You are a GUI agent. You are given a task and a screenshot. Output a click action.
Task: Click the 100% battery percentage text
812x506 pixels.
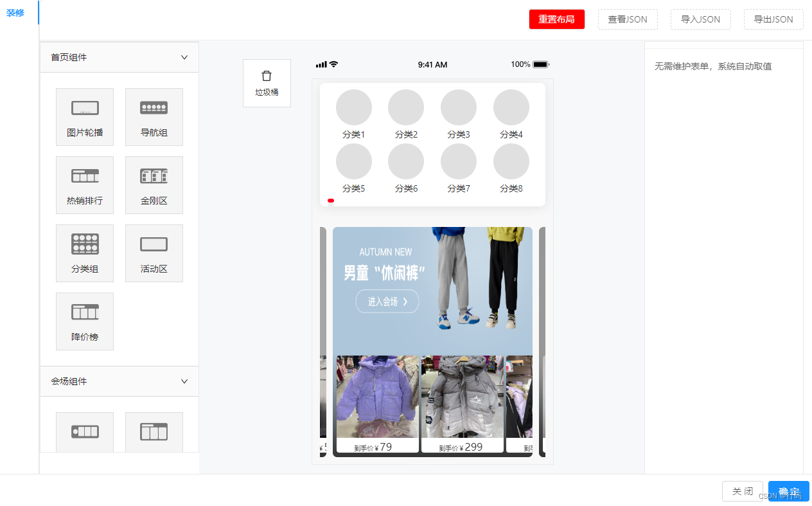pyautogui.click(x=520, y=64)
